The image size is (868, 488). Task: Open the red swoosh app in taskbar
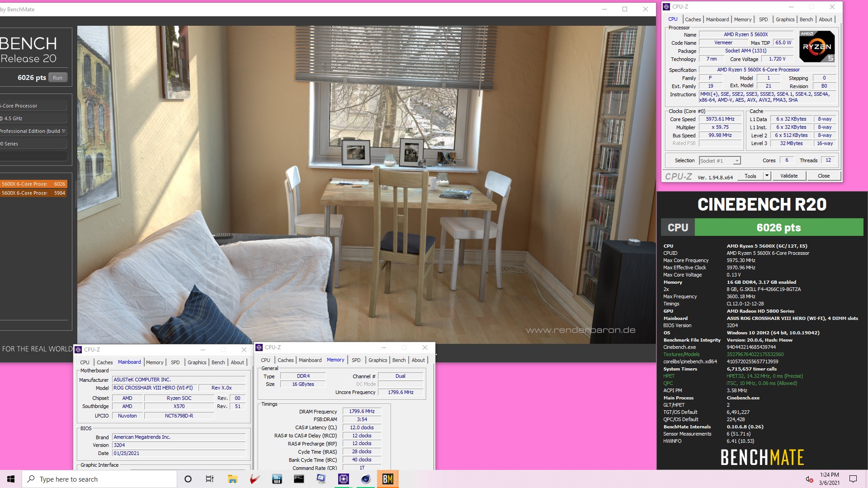[x=255, y=479]
